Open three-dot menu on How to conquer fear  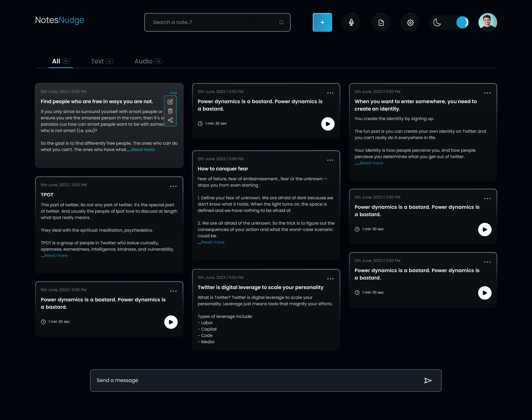click(330, 160)
